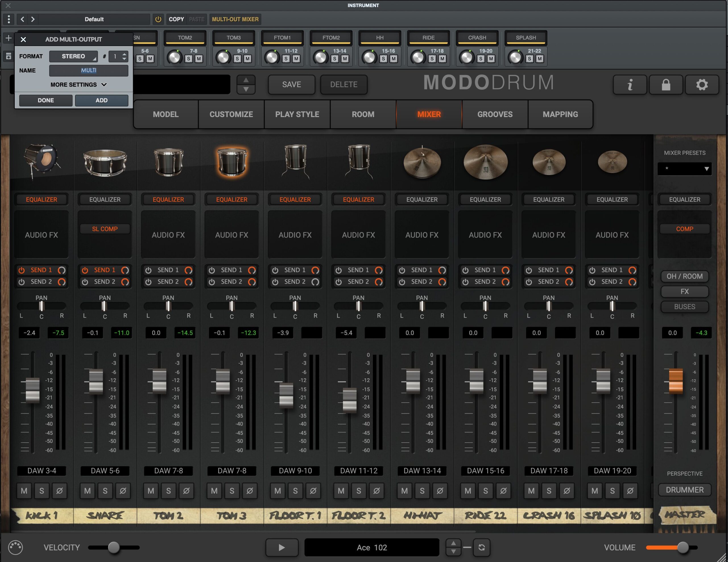Image resolution: width=728 pixels, height=562 pixels.
Task: Switch to the MAPPING tab
Action: point(560,114)
